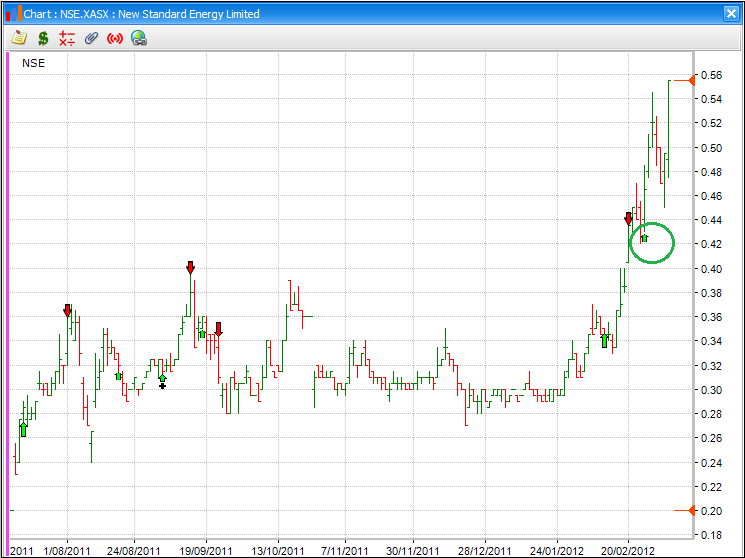Click the 0.34 price axis label
The image size is (745, 558).
pos(711,341)
